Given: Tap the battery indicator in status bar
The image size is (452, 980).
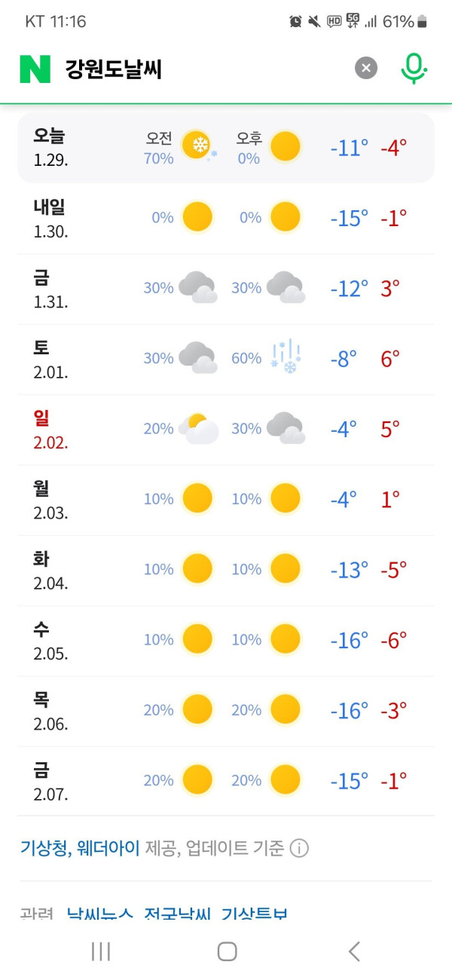Looking at the screenshot, I should click(x=423, y=22).
